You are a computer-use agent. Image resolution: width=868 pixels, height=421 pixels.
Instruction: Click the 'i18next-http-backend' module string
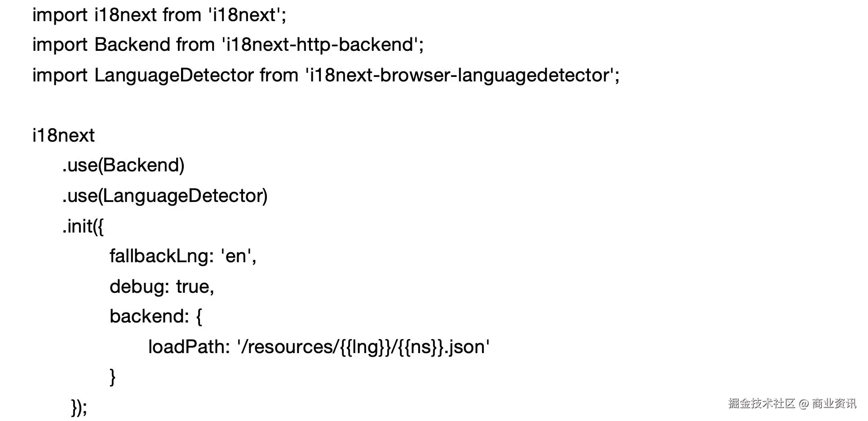[x=321, y=45]
